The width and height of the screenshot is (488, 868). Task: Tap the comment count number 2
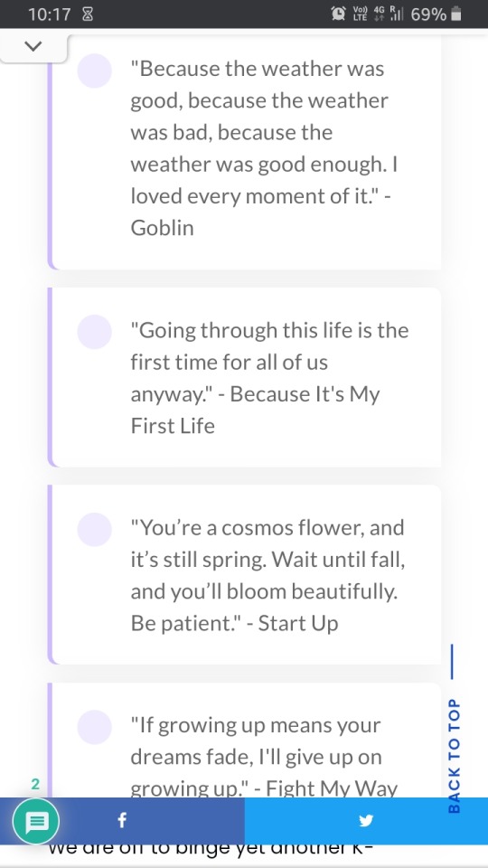35,784
